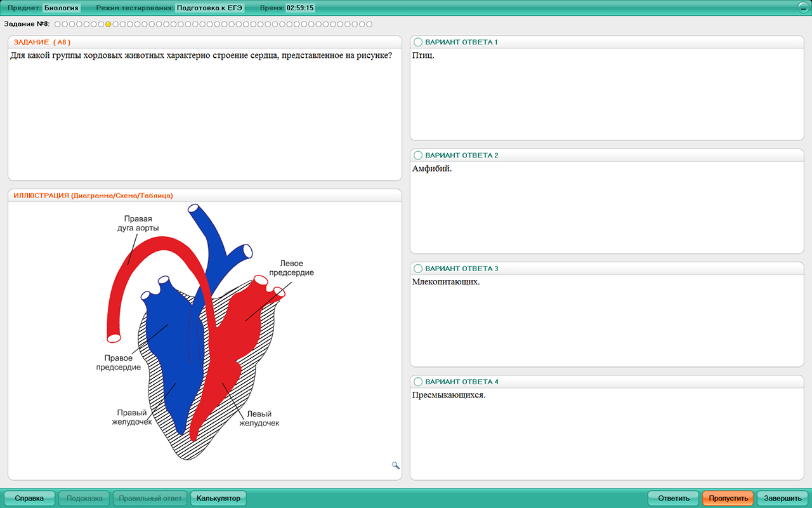
Task: Click the timer showing 02:59:15
Action: [300, 8]
